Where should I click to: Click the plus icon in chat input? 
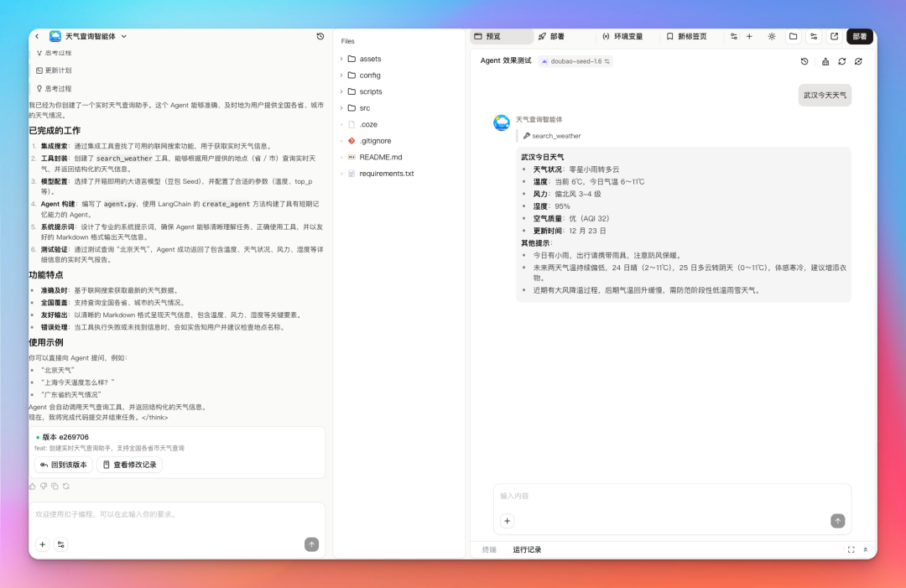(x=507, y=521)
